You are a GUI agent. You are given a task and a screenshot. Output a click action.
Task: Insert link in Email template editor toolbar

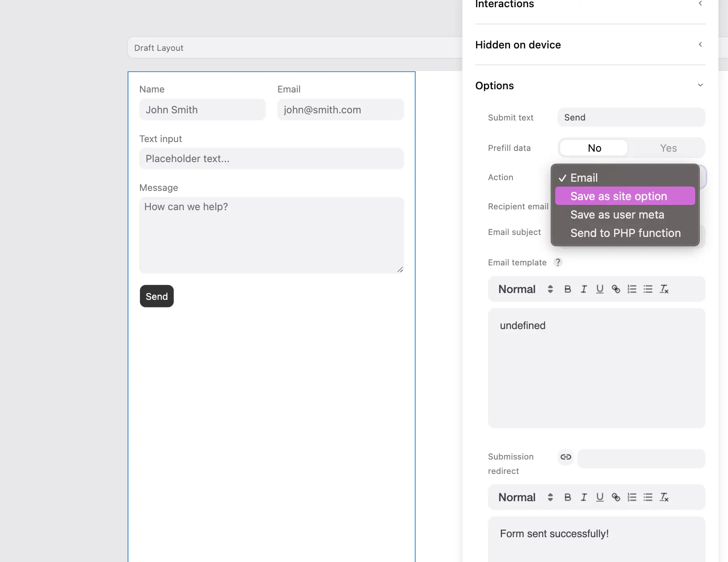click(x=616, y=289)
